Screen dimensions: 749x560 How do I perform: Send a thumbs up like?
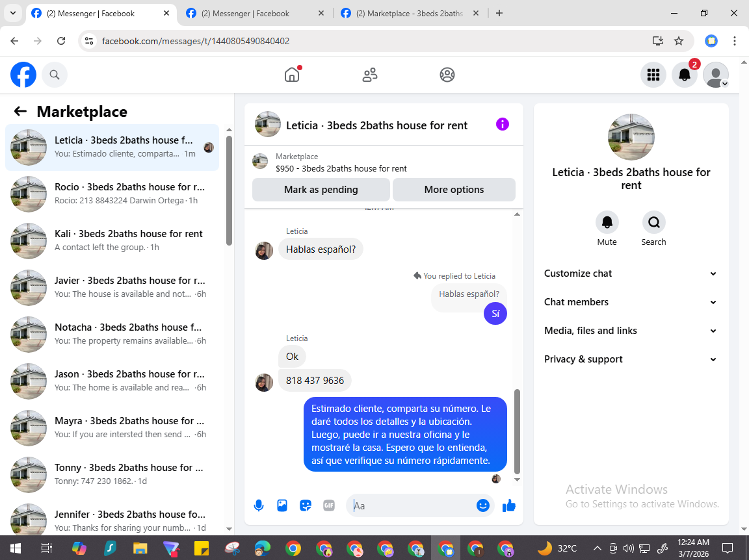pos(508,505)
